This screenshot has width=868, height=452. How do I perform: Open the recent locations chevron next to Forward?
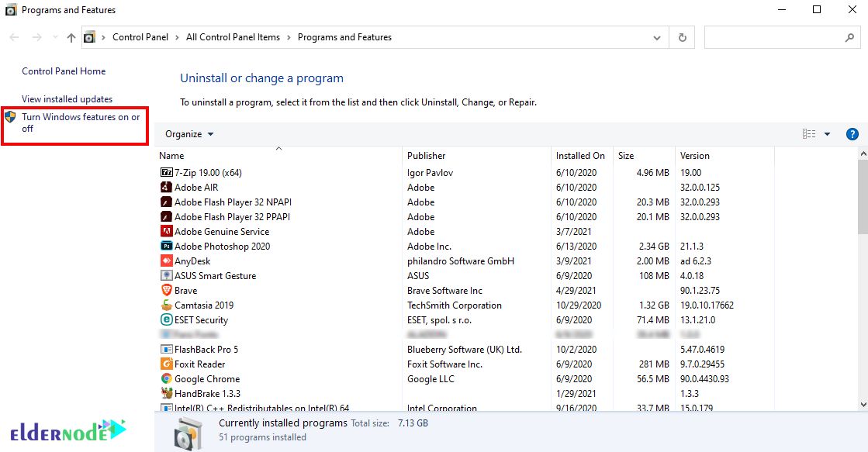click(x=54, y=36)
